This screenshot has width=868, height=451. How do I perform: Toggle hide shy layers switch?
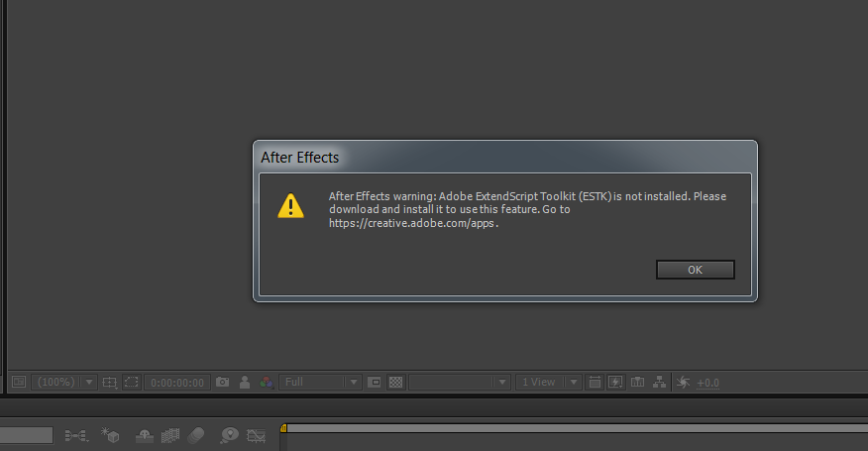coord(145,436)
